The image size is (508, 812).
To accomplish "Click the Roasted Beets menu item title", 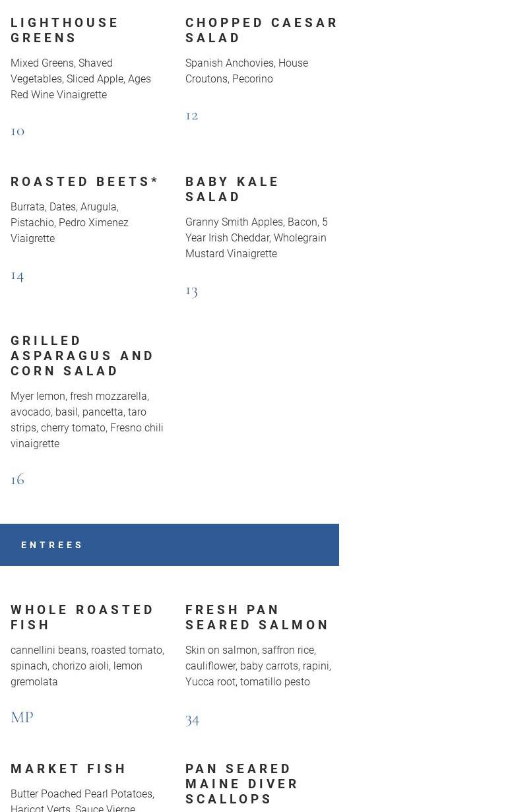I will pos(84,181).
